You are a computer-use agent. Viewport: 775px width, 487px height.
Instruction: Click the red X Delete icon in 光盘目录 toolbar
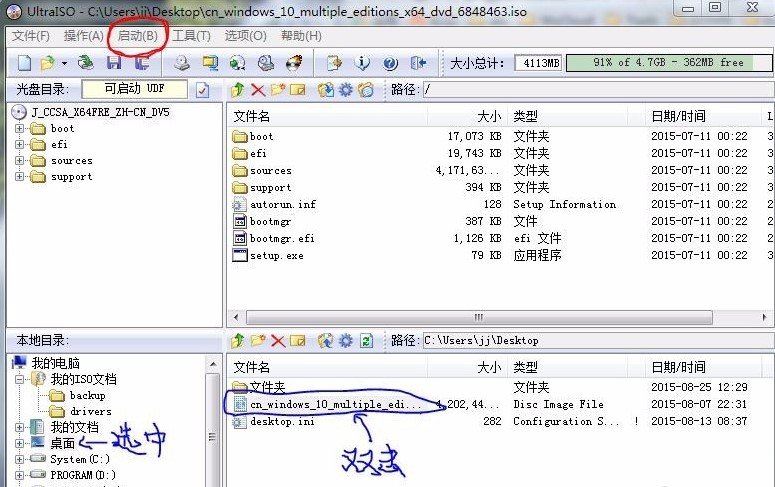(x=258, y=90)
